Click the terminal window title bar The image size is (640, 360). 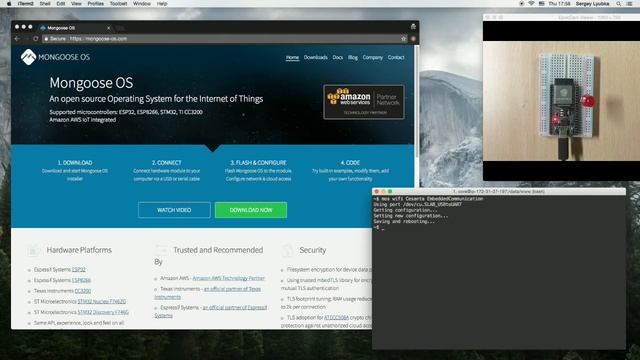coord(499,191)
